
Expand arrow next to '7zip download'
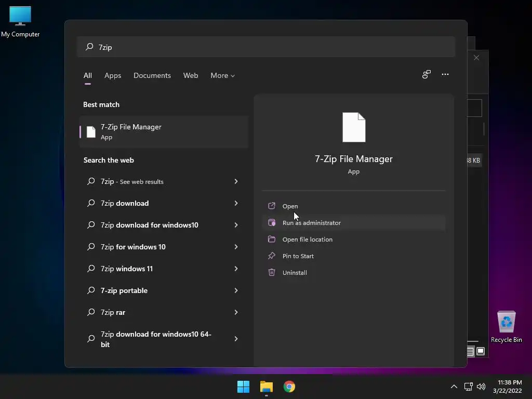(236, 203)
